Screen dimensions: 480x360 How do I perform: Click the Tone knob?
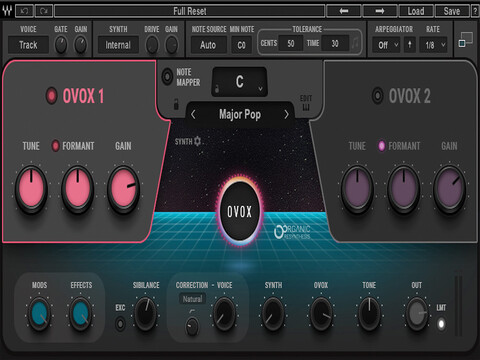tap(369, 313)
